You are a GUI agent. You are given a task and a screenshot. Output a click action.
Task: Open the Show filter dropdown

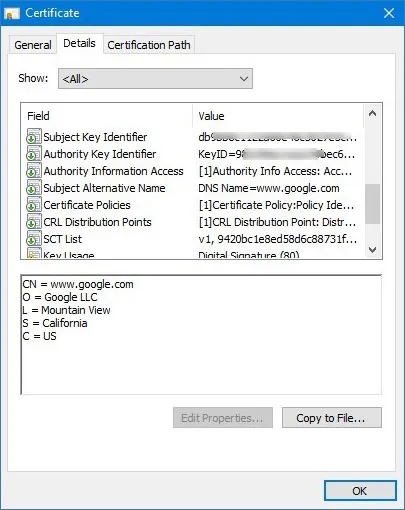[x=155, y=79]
